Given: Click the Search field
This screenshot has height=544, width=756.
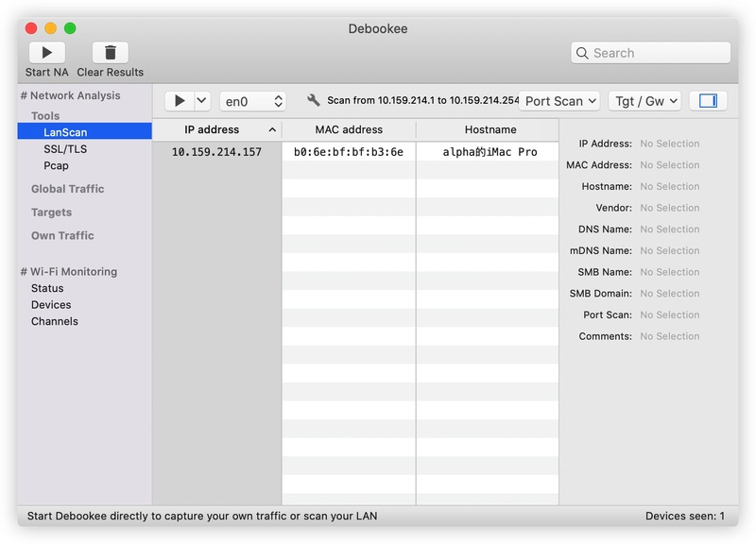Looking at the screenshot, I should coord(651,53).
